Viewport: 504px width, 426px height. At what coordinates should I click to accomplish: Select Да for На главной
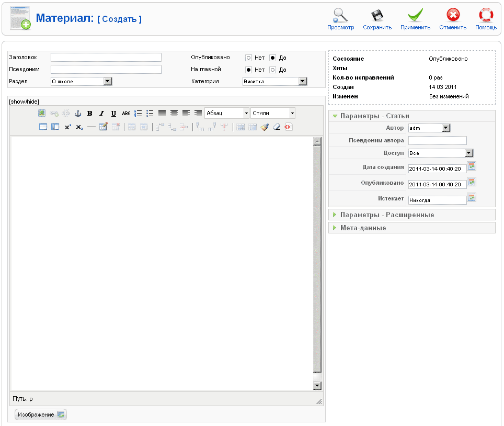[x=272, y=70]
